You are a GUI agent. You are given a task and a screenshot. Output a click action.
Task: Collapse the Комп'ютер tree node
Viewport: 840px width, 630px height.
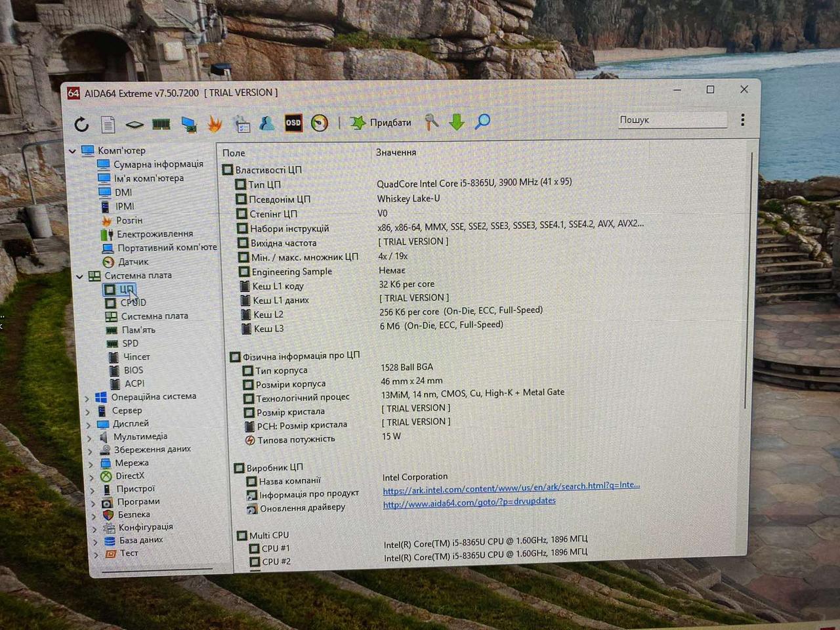click(72, 151)
